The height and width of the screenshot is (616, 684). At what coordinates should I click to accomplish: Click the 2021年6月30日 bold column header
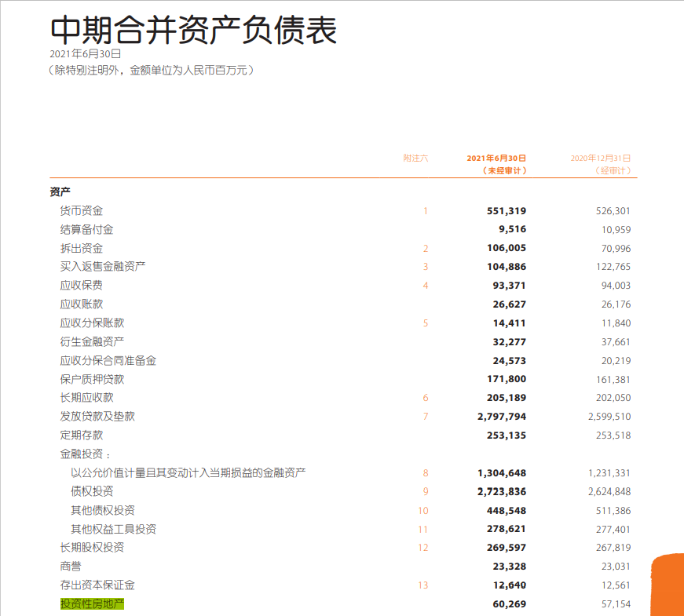(496, 158)
